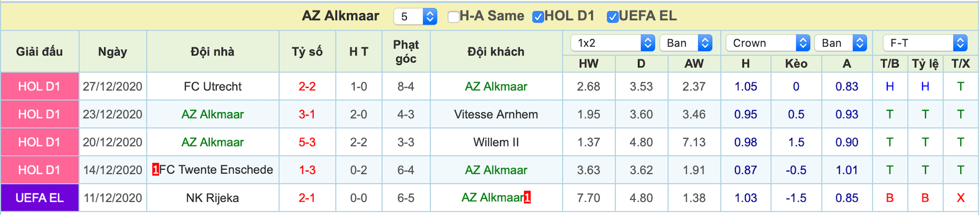The image size is (980, 215).
Task: Open the Crown bookmaker dropdown
Action: click(x=768, y=43)
